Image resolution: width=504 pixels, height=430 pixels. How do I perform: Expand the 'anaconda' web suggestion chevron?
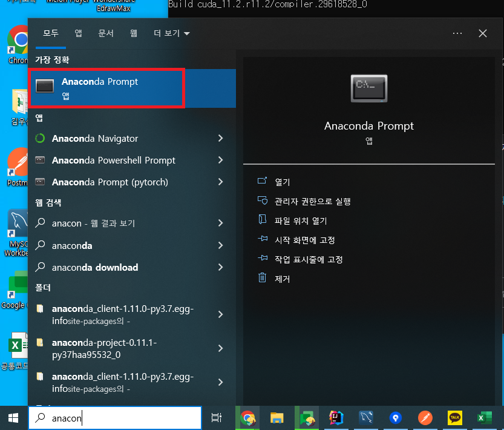[220, 245]
